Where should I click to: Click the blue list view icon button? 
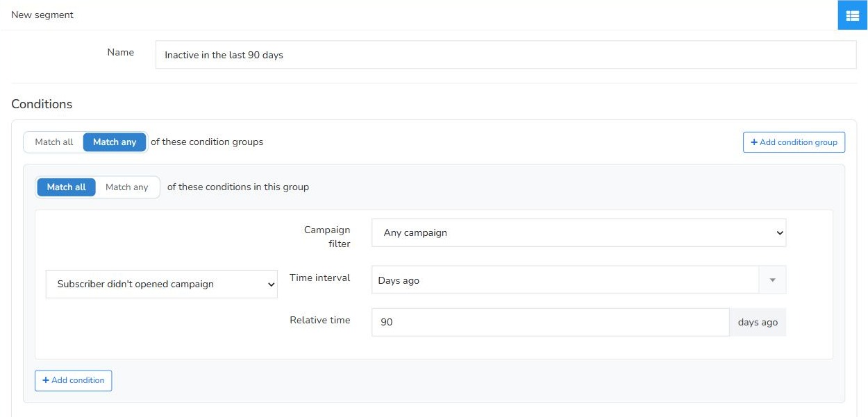tap(853, 15)
